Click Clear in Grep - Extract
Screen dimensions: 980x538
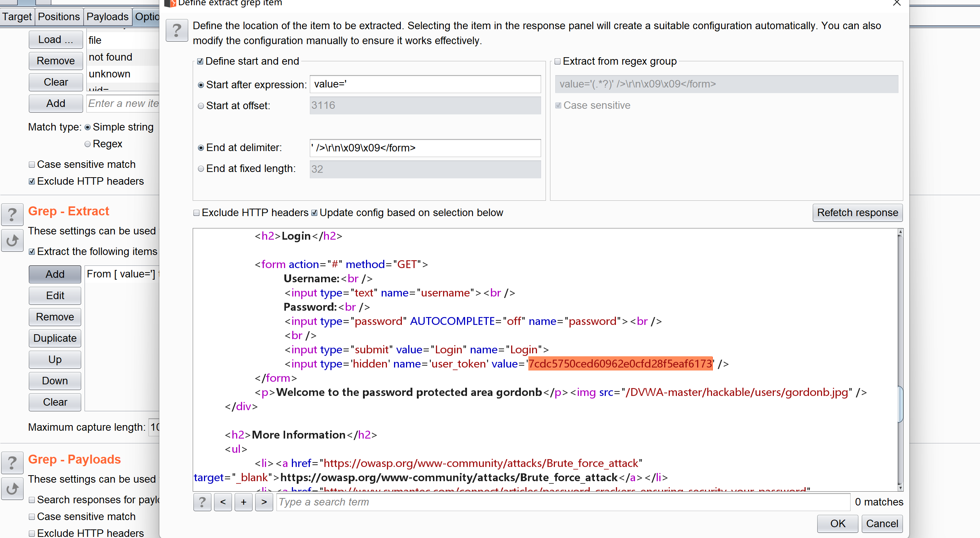click(55, 402)
